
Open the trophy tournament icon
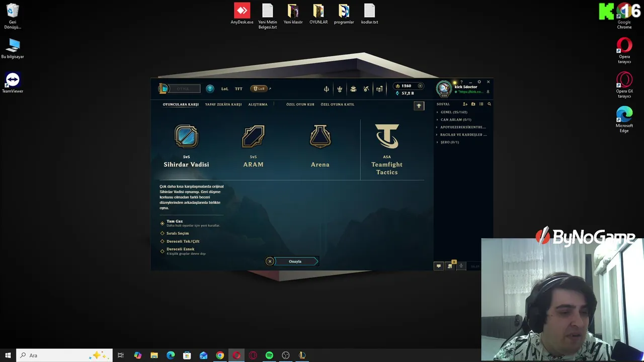419,106
